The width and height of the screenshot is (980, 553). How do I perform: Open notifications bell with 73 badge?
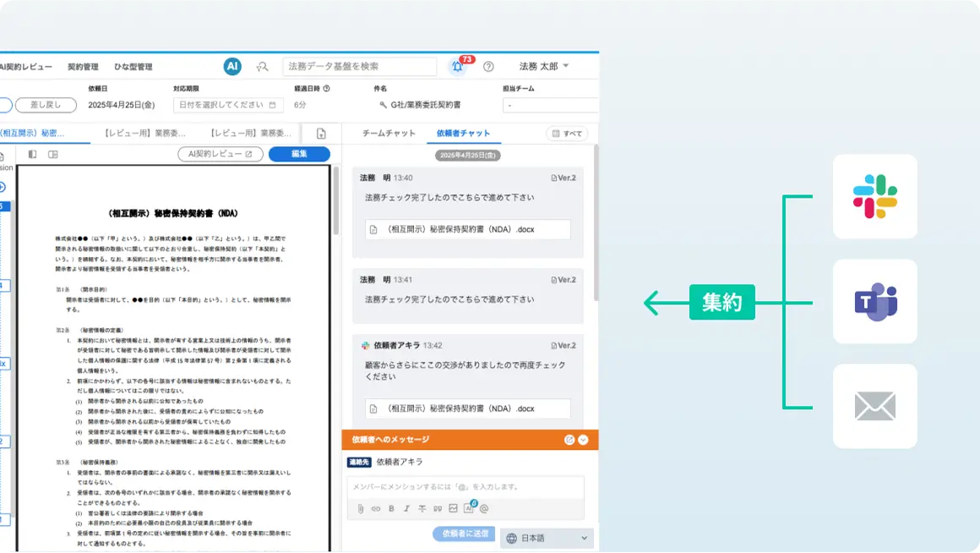pos(458,66)
